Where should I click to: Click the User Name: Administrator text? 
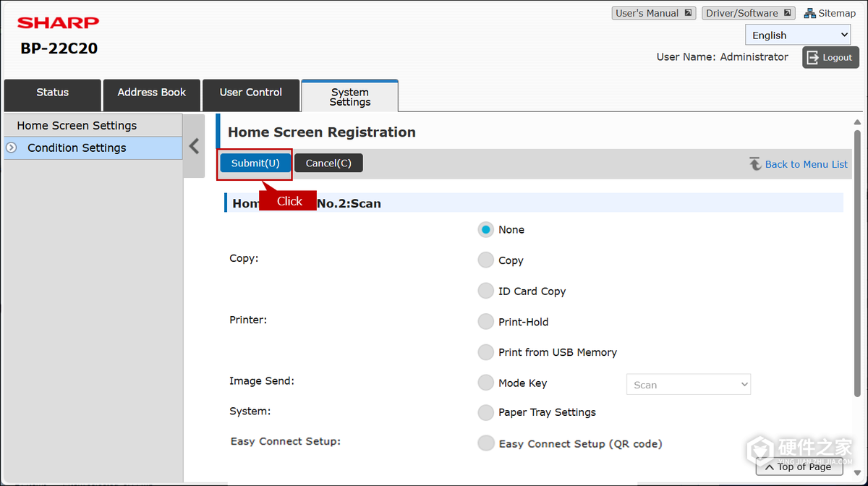click(723, 57)
